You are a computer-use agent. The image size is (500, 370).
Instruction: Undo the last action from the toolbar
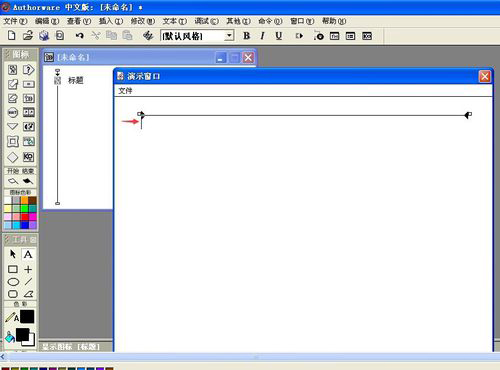tap(79, 35)
